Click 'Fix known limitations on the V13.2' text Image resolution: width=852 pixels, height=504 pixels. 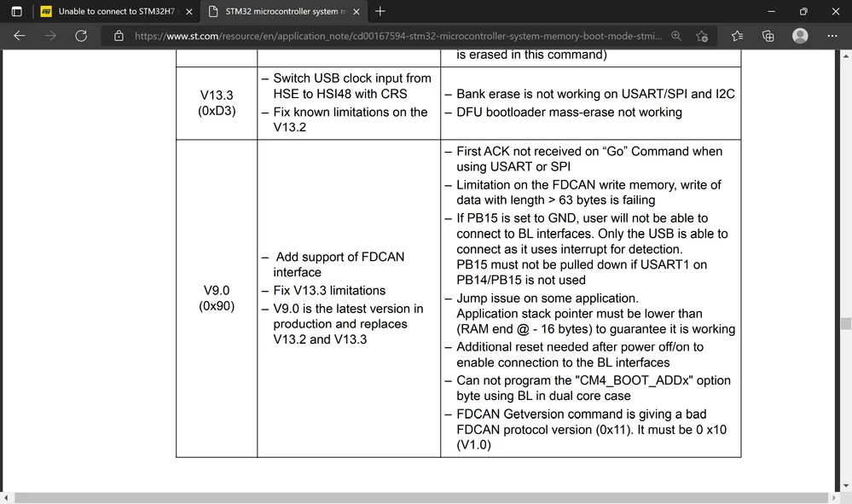(x=351, y=119)
